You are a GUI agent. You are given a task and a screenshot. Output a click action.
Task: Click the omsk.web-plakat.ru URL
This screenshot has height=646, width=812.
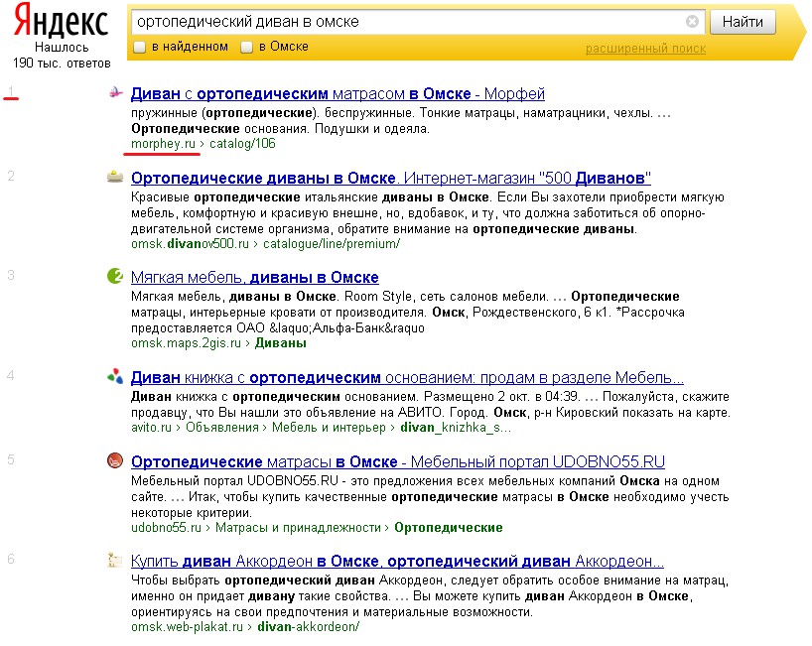(x=187, y=627)
